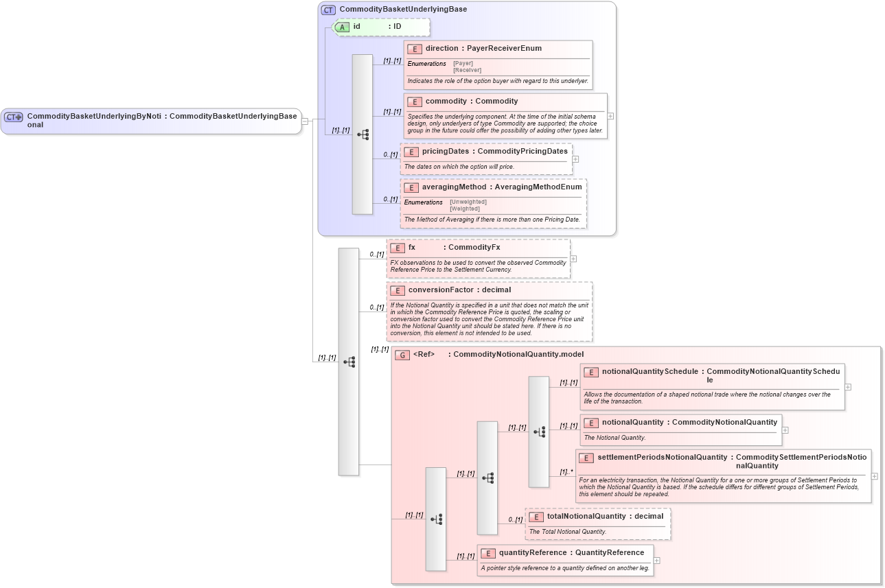Click the [Weighted] enumeration value under averagingMethod

click(x=466, y=209)
